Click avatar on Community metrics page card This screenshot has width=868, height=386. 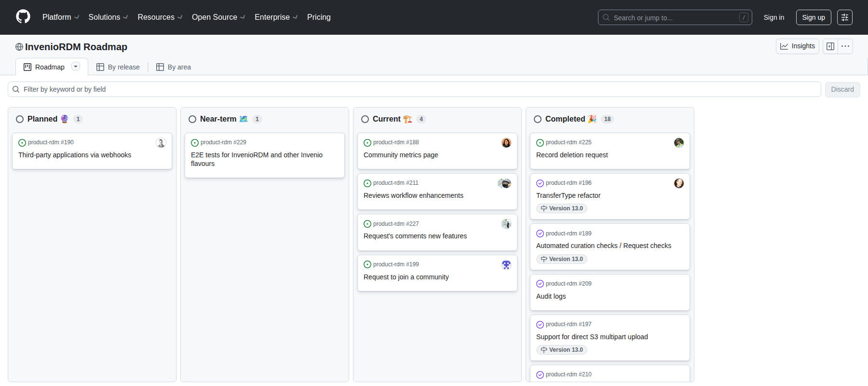coord(506,143)
